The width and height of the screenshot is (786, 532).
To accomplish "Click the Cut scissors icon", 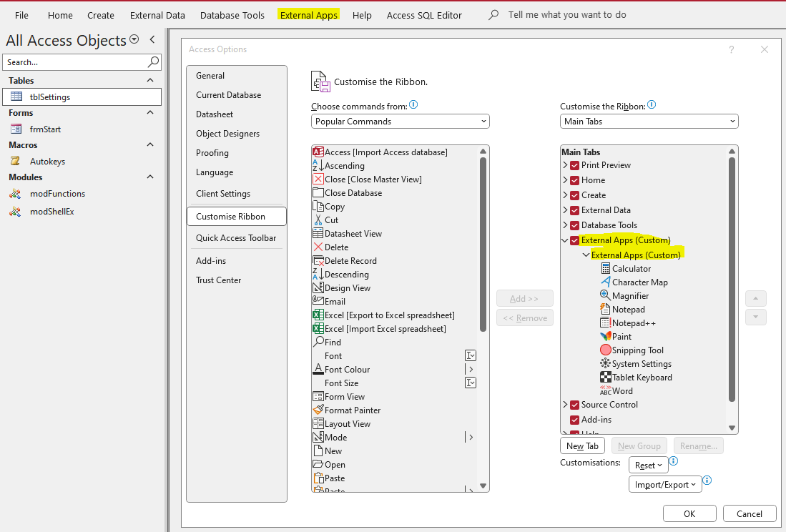I will point(318,220).
